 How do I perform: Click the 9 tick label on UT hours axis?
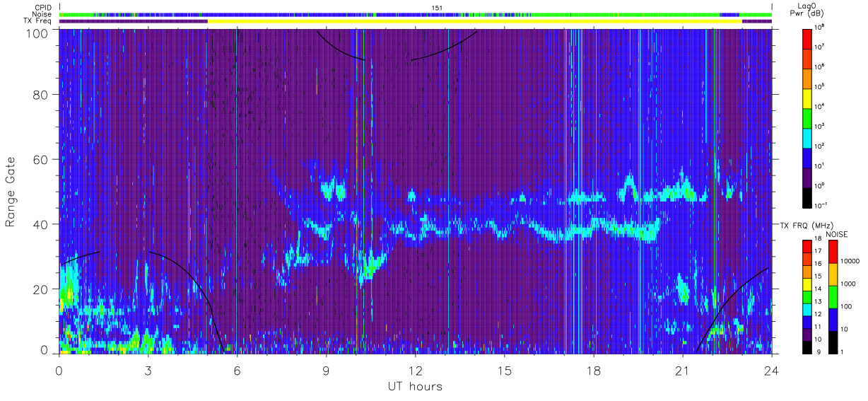326,371
